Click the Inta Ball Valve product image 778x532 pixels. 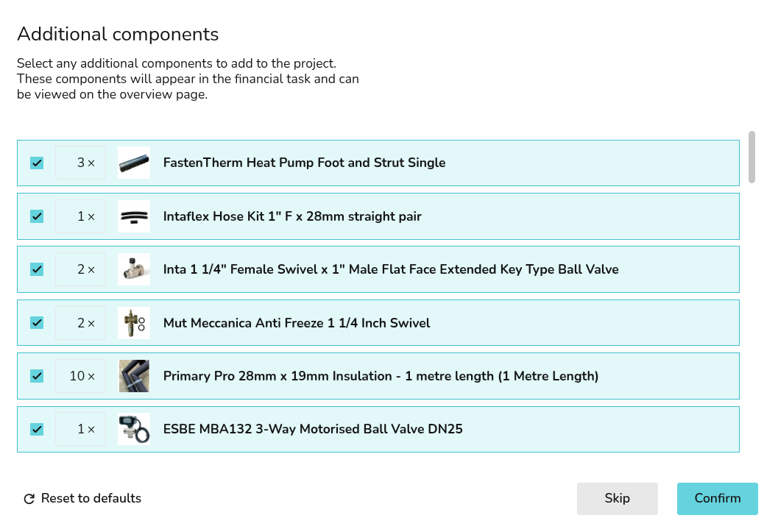134,269
